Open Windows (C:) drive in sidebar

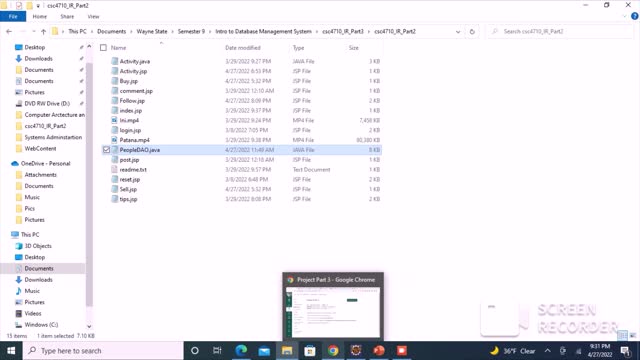point(41,325)
